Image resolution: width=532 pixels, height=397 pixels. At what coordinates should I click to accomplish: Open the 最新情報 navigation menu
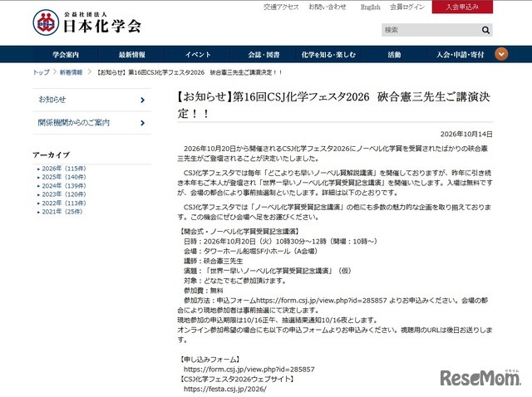point(131,55)
